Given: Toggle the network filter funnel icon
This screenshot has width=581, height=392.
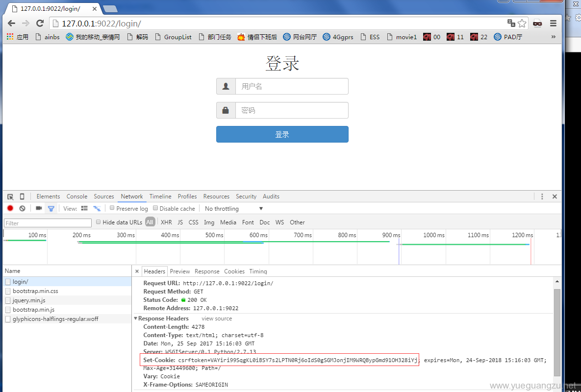Looking at the screenshot, I should pos(51,209).
